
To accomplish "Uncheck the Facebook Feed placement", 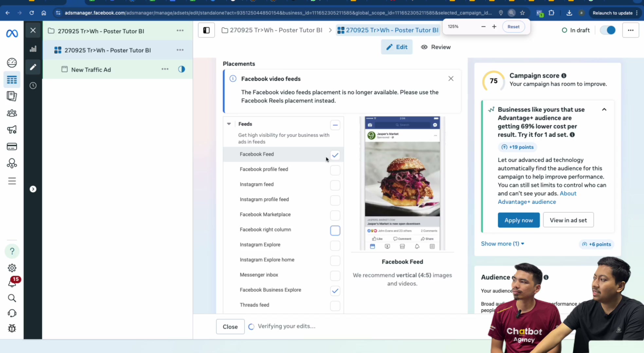I will (x=335, y=155).
